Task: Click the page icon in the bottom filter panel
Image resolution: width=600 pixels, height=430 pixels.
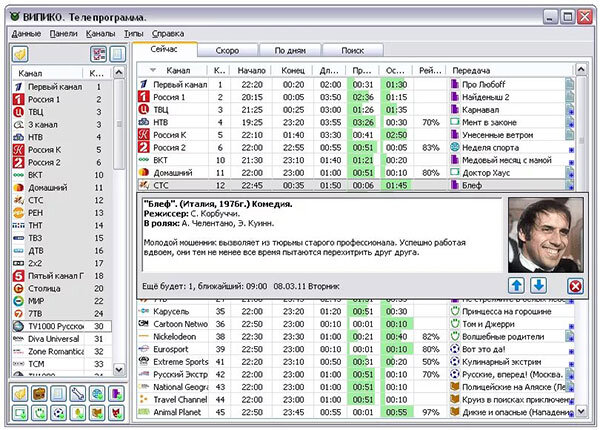Action: (59, 393)
